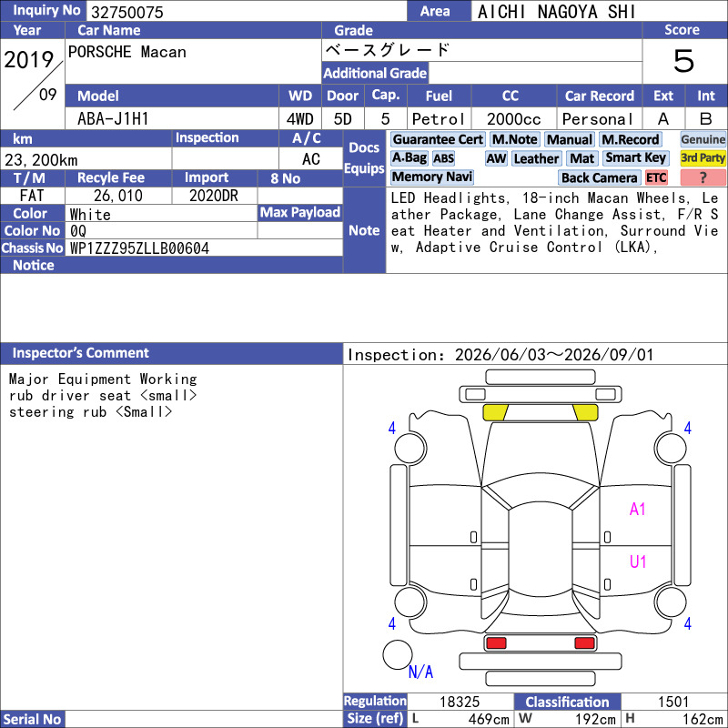
Task: Click the score value 5
Action: coord(684,61)
